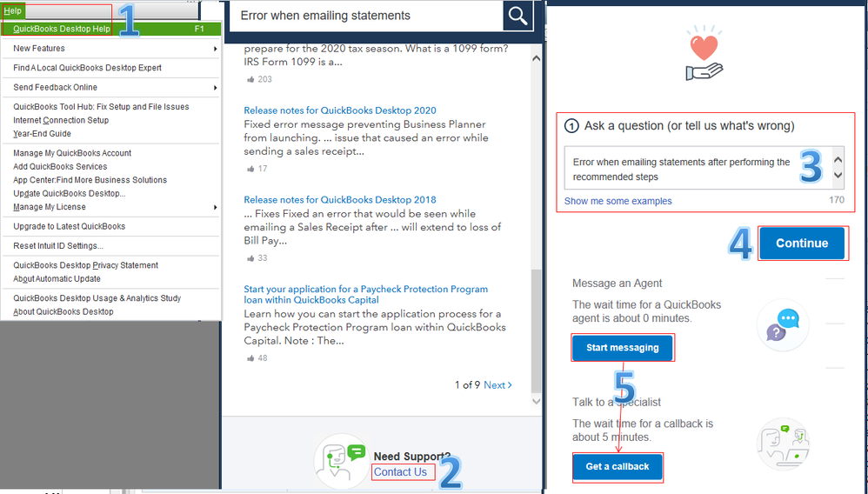Click the Continue button
Image resolution: width=868 pixels, height=494 pixels.
pos(802,244)
